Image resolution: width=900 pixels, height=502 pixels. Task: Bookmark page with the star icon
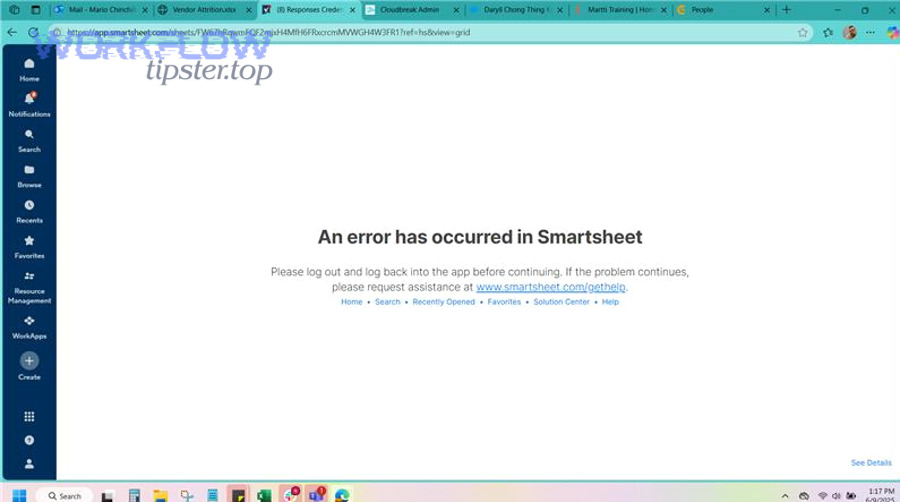pos(802,33)
